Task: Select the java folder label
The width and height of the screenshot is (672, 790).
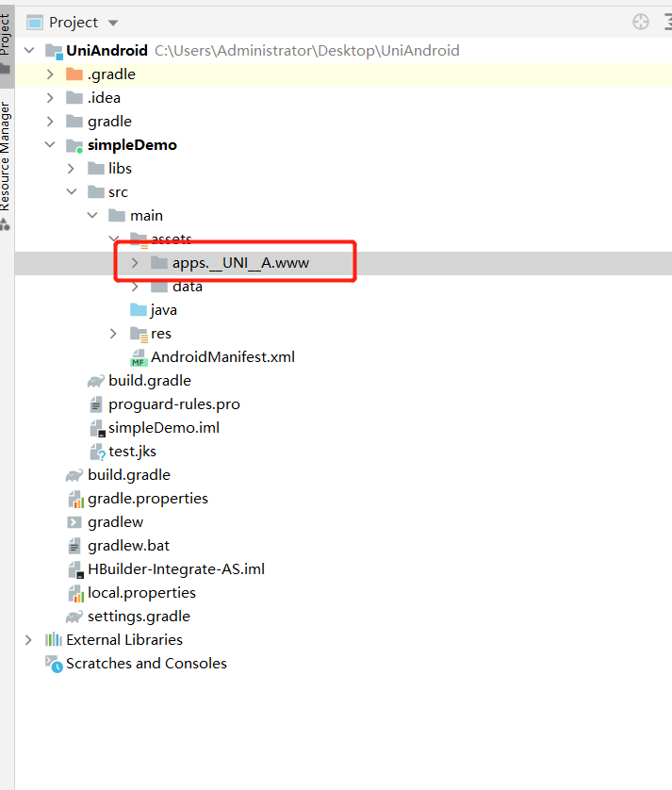Action: tap(164, 310)
